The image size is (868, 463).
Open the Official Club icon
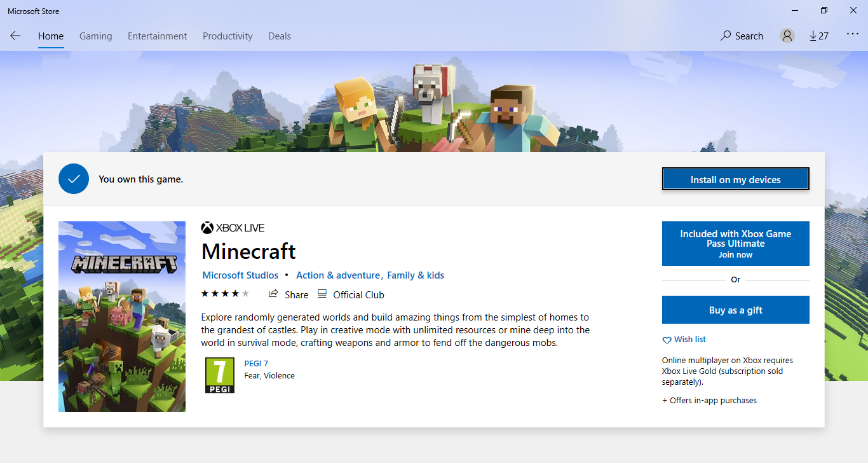[x=322, y=294]
